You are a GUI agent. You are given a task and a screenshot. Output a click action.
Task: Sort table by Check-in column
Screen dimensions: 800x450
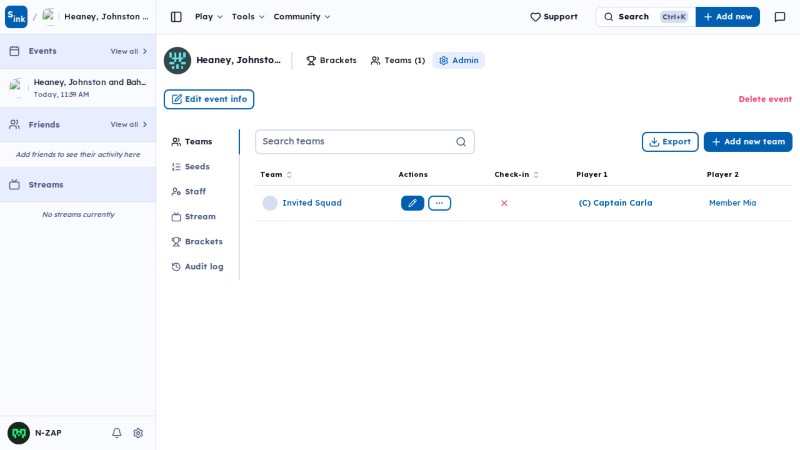pyautogui.click(x=516, y=174)
